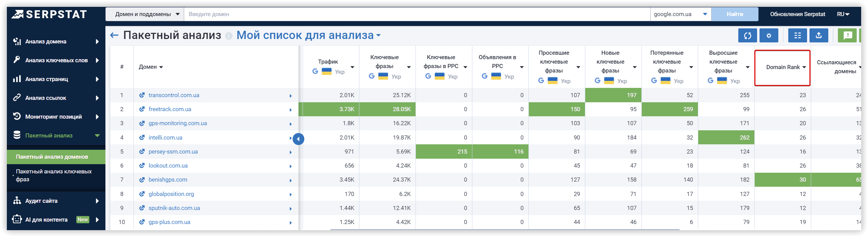Viewport: 868px width, 237px height.
Task: Click the chain icon for Анализ ссылок
Action: [17, 98]
